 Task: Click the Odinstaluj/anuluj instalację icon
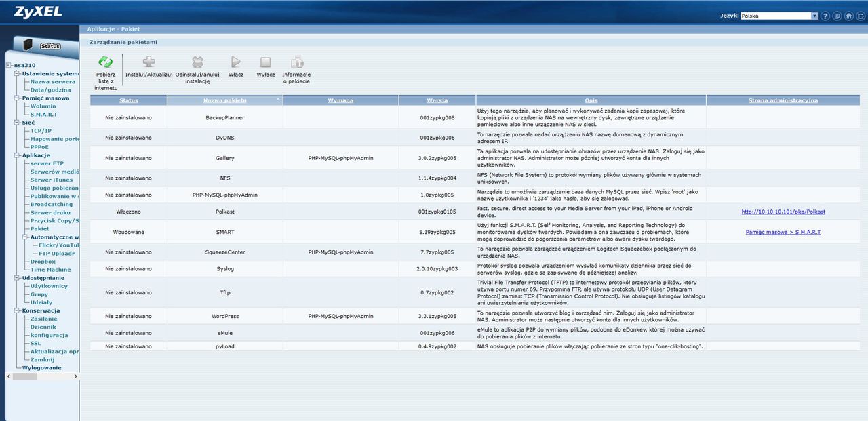pyautogui.click(x=197, y=62)
